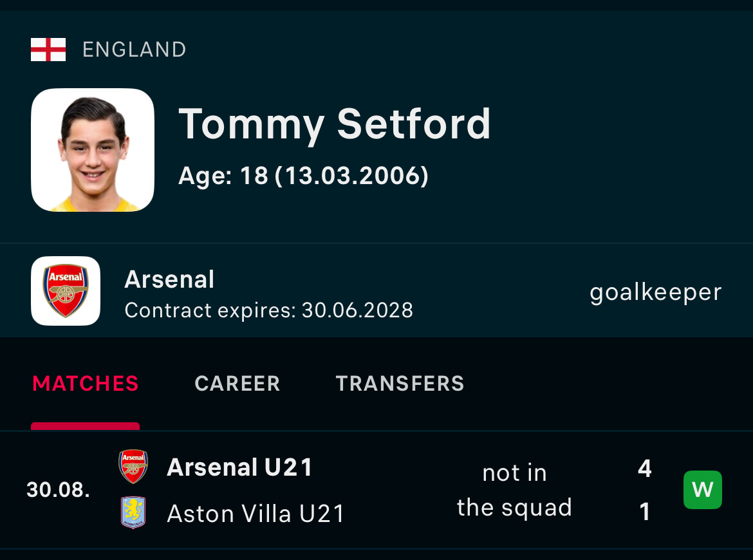Select the MATCHES tab
This screenshot has height=560, width=753.
pyautogui.click(x=86, y=384)
